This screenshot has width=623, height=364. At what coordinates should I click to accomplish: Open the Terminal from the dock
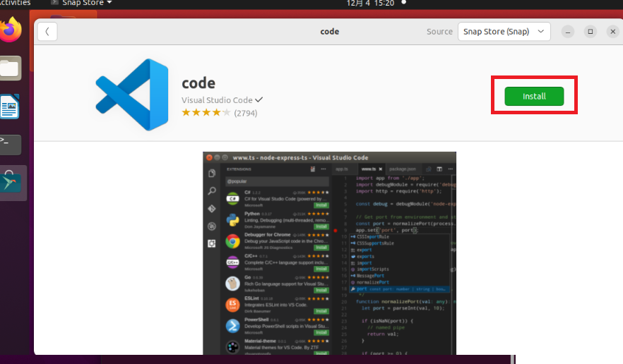click(11, 145)
